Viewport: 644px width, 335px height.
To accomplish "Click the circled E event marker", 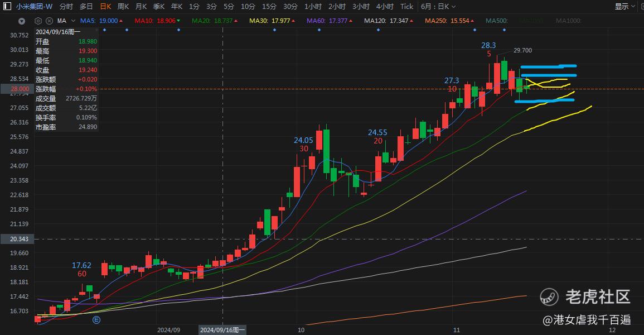I will [96, 320].
